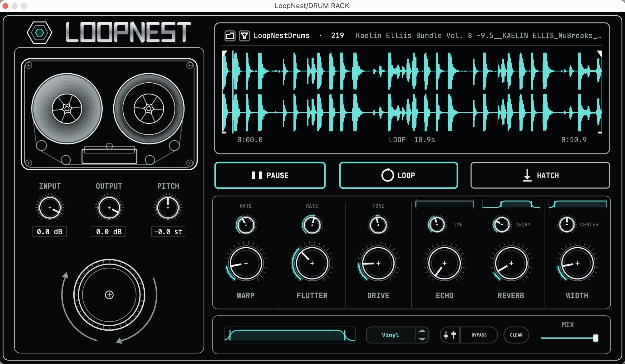Click the REVERB filter curve display
The width and height of the screenshot is (625, 364).
point(511,204)
